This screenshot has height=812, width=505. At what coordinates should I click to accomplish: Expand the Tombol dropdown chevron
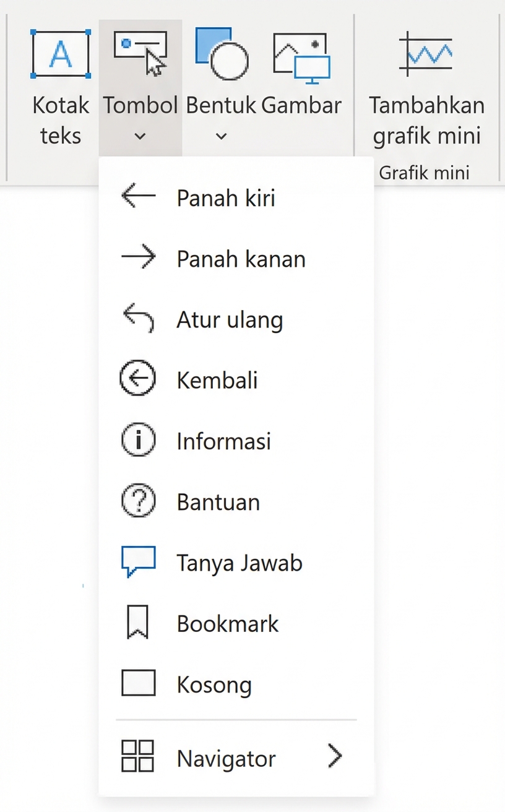coord(140,136)
